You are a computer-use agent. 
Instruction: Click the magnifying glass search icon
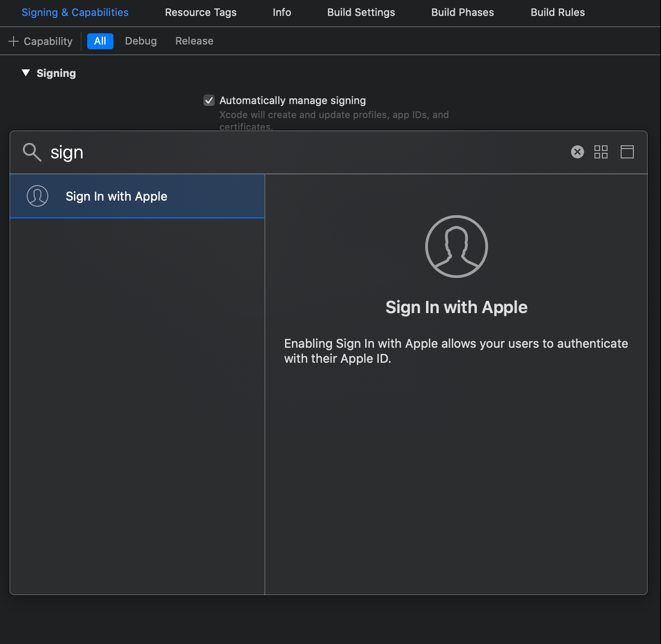coord(32,152)
